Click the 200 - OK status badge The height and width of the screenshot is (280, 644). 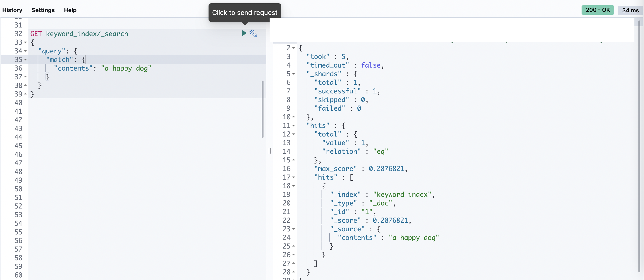click(x=597, y=10)
